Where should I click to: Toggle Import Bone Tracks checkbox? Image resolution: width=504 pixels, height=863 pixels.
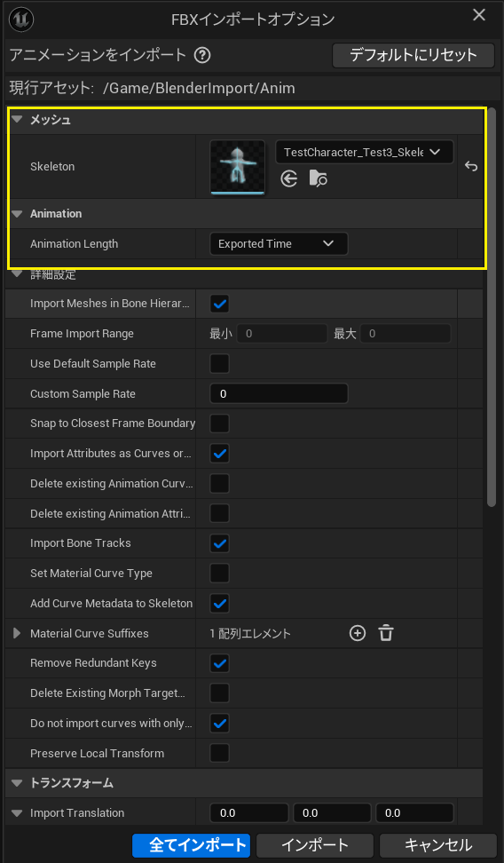[220, 543]
